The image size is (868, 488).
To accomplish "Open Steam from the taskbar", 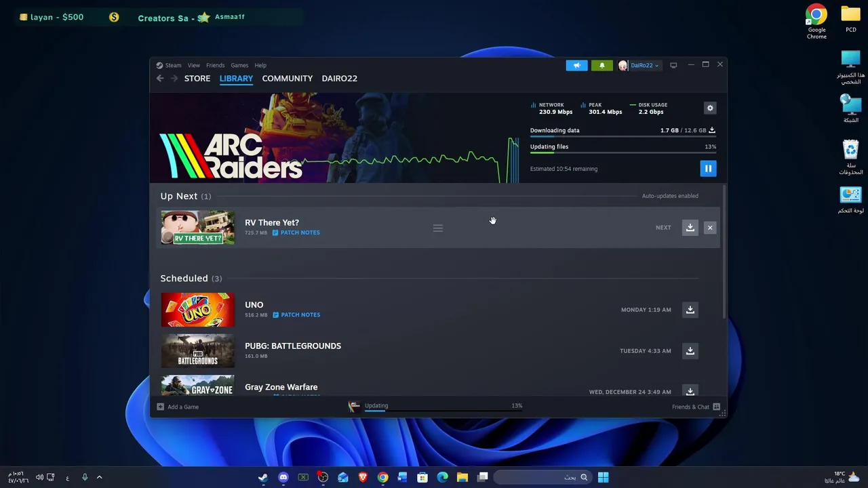I will [263, 477].
